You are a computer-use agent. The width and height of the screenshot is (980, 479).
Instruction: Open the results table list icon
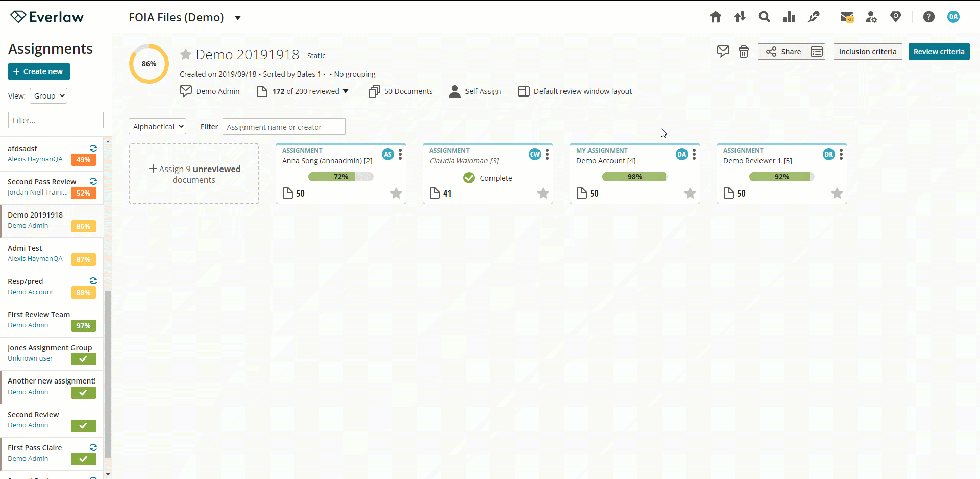(817, 52)
